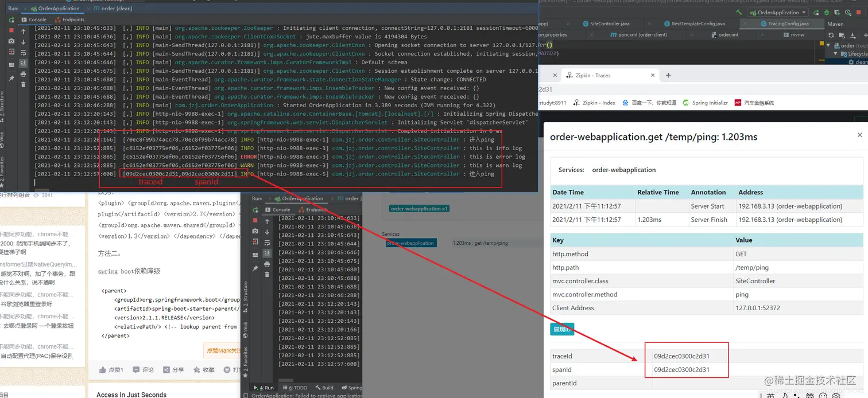868x398 pixels.
Task: Click the Maven download sources icon
Action: 852,35
